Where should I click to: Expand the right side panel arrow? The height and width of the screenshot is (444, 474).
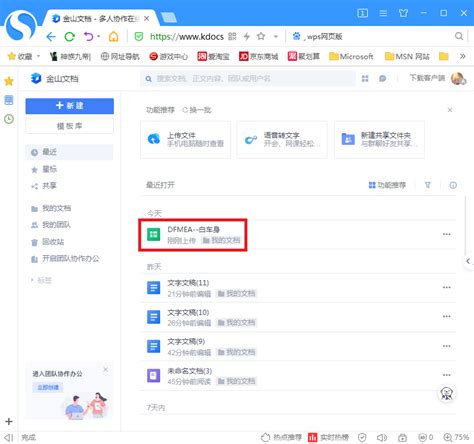click(469, 261)
